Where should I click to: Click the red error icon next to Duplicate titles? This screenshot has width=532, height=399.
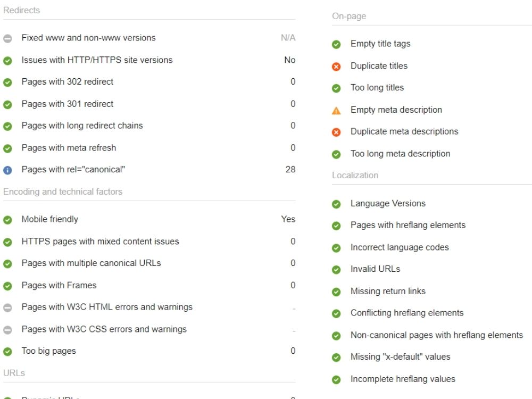336,66
